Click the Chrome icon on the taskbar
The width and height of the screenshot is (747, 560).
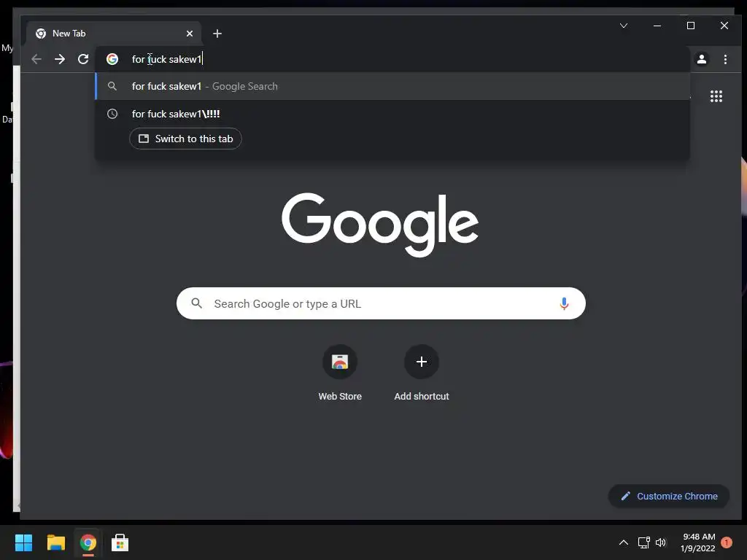pos(88,542)
